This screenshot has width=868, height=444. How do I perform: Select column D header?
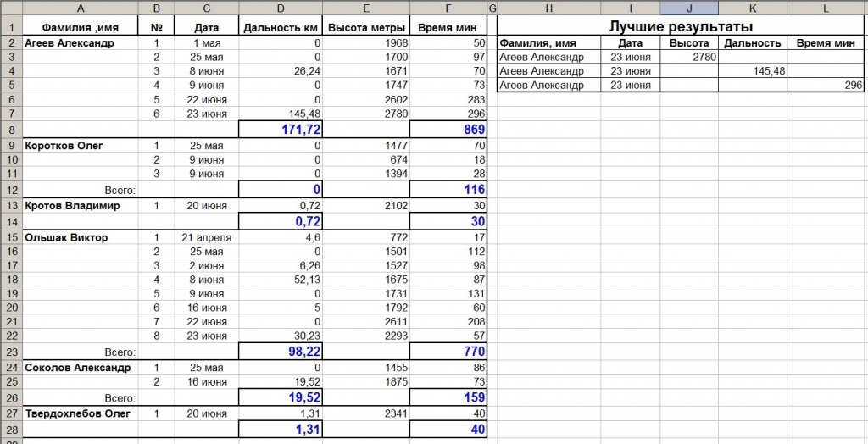[x=281, y=8]
